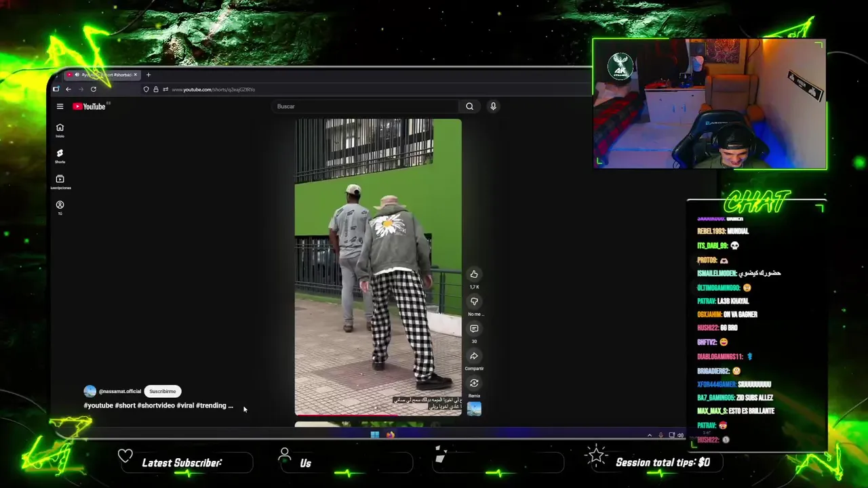
Task: Go forward in Firefox
Action: pos(81,89)
